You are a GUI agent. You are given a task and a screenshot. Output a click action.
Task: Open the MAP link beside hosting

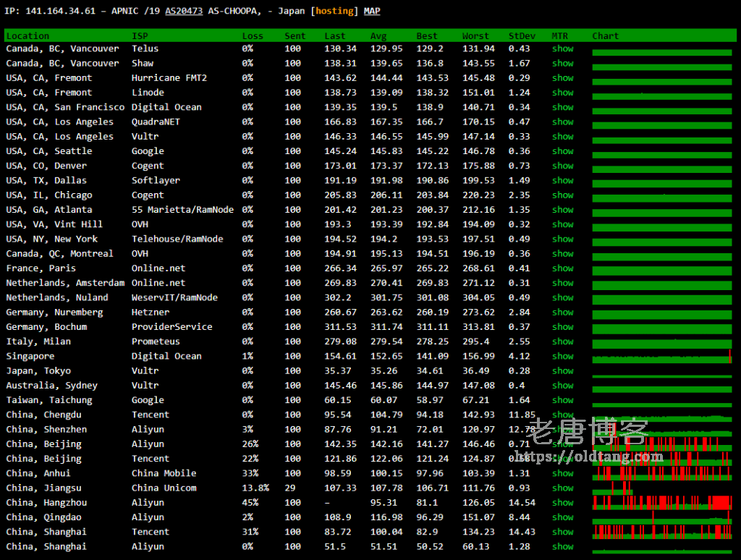(x=372, y=11)
